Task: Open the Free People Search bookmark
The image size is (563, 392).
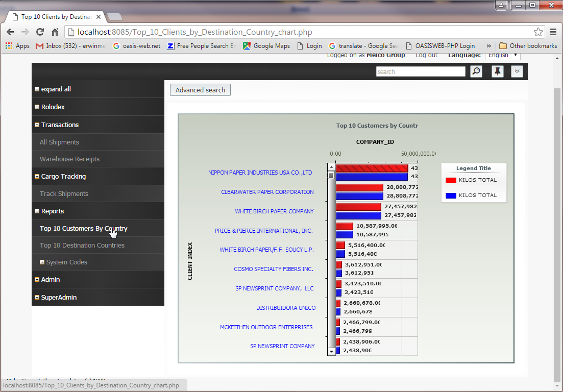Action: click(x=202, y=45)
